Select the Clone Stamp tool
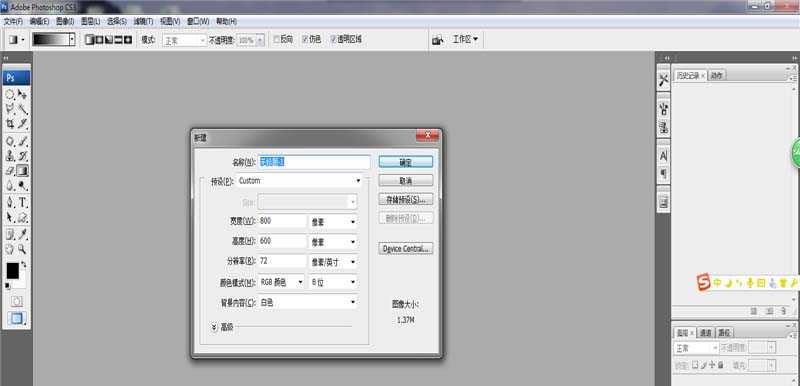 tap(10, 156)
